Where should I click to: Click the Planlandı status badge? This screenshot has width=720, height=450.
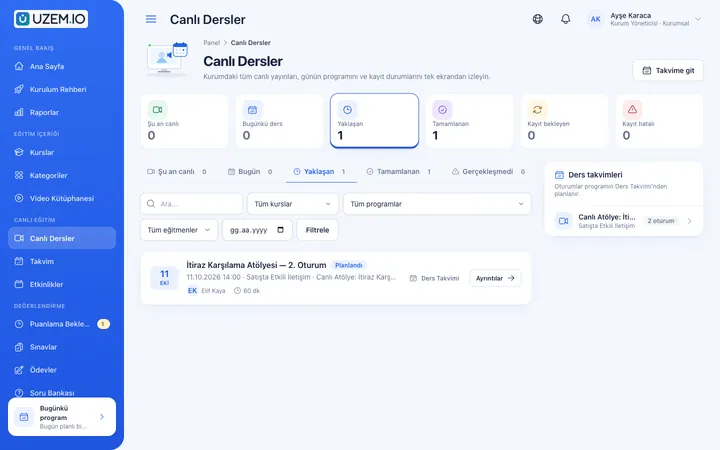[349, 265]
